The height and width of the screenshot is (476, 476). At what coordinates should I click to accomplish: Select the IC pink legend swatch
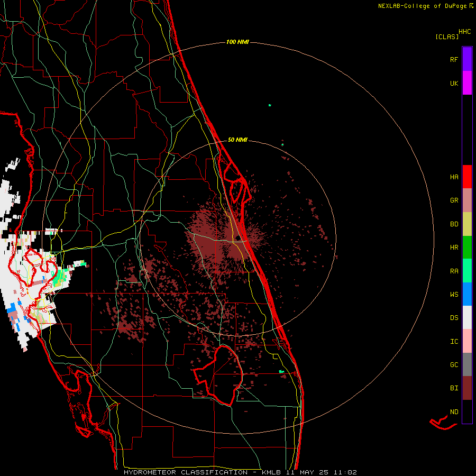coord(467,341)
